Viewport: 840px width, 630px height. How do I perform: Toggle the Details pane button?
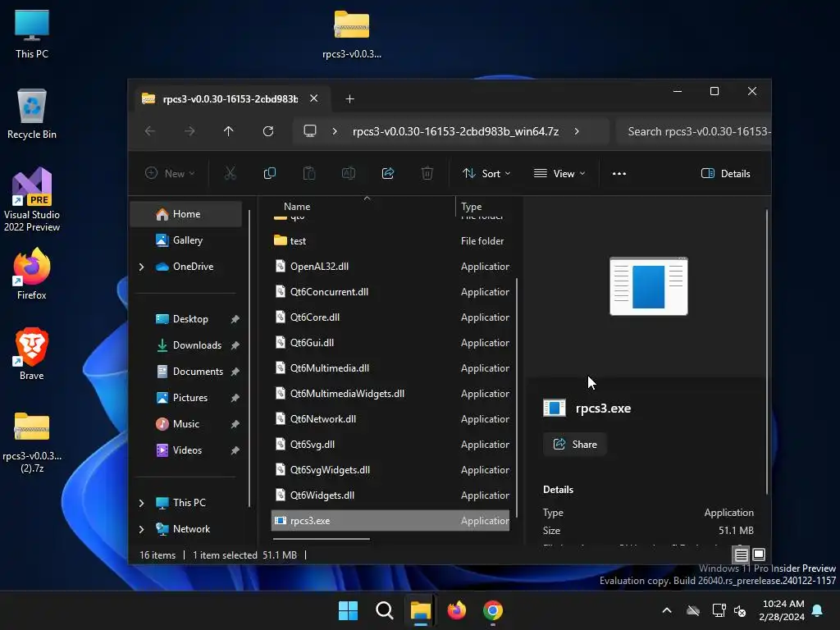(x=725, y=174)
